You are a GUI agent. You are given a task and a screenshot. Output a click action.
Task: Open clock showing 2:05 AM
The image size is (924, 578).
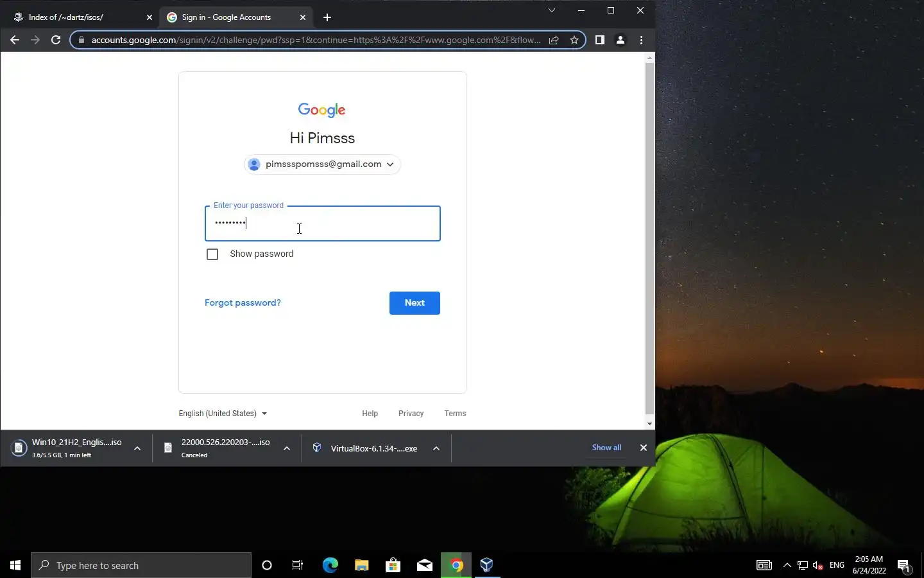869,565
